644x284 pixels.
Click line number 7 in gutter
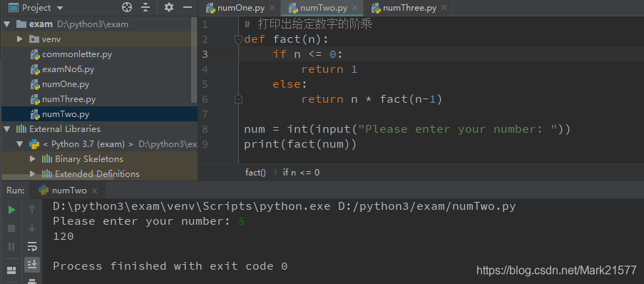pyautogui.click(x=205, y=114)
